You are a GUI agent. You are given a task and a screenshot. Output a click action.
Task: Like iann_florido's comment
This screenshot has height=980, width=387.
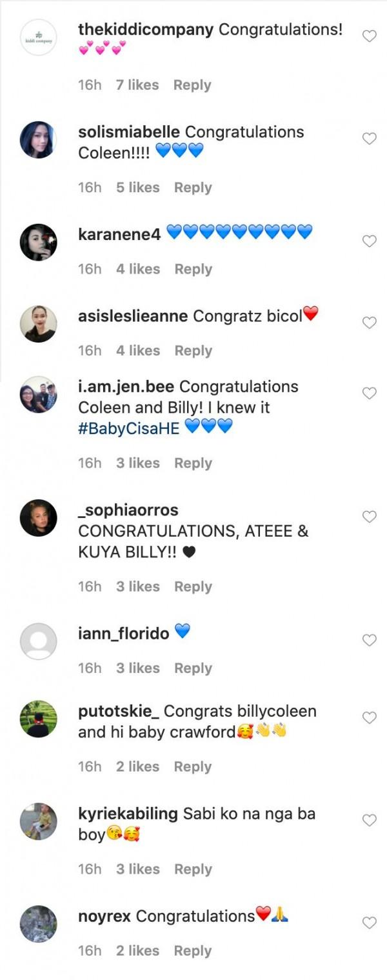(x=369, y=640)
